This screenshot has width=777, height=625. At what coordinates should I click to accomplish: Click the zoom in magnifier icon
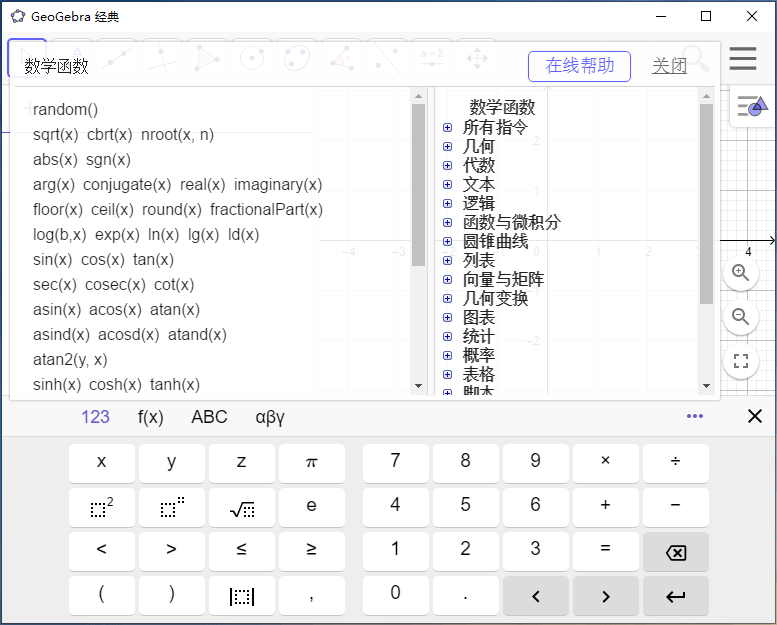coord(740,272)
